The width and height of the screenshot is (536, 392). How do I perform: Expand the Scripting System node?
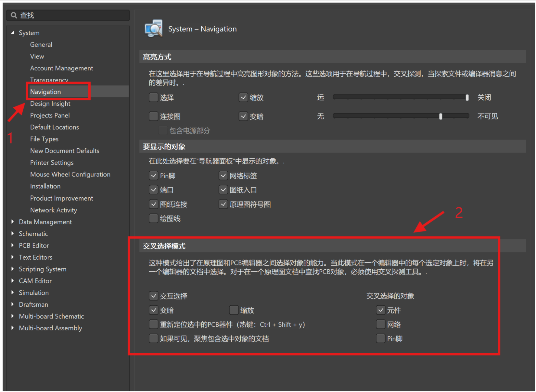pos(13,269)
